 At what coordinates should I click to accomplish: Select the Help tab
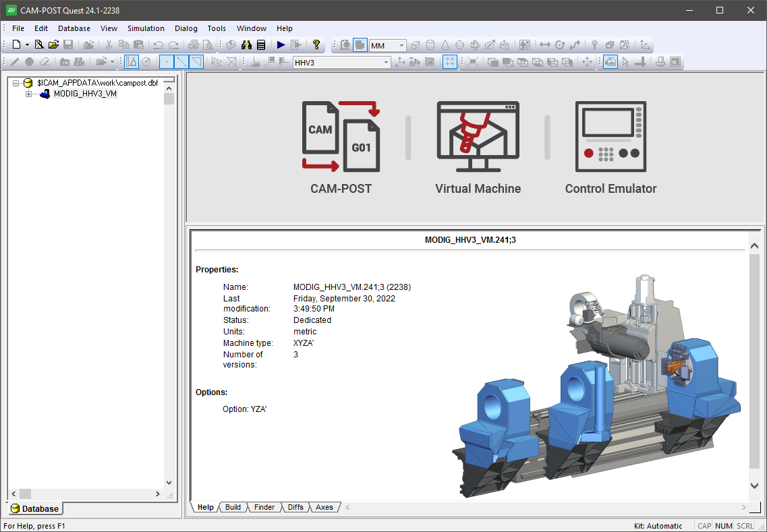206,507
